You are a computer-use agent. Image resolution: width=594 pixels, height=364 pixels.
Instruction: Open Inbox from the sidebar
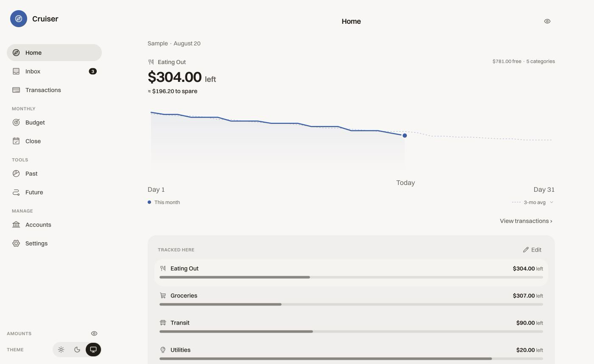54,71
